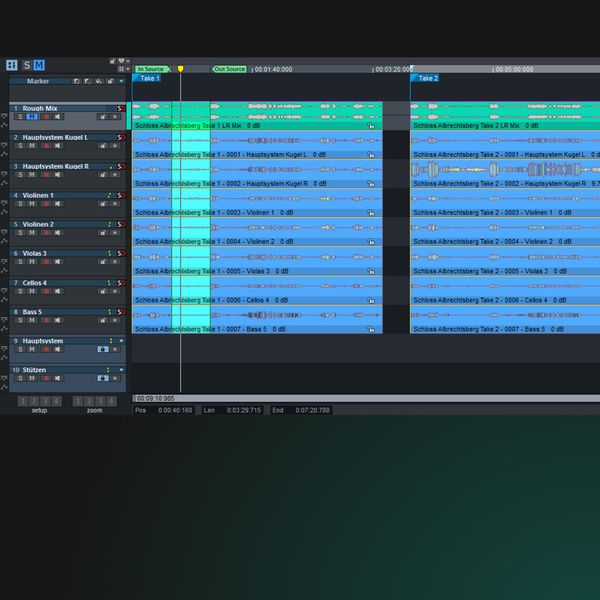
Task: Click the lock icon on Bass 5 track
Action: click(x=103, y=320)
